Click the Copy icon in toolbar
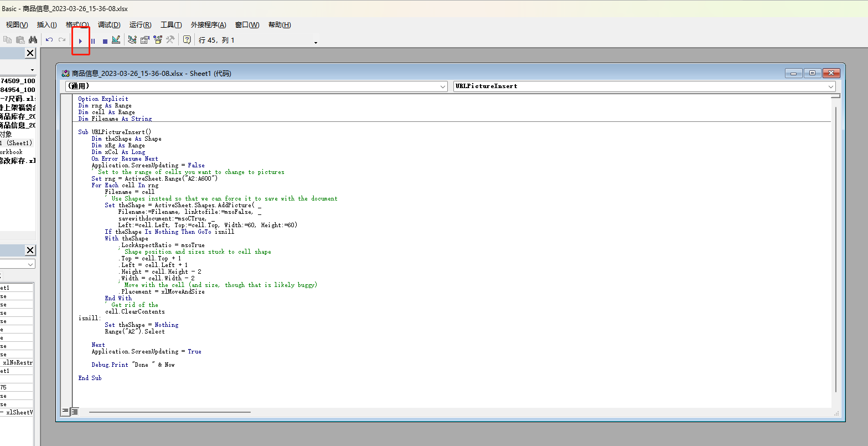The height and width of the screenshot is (446, 868). (x=8, y=40)
